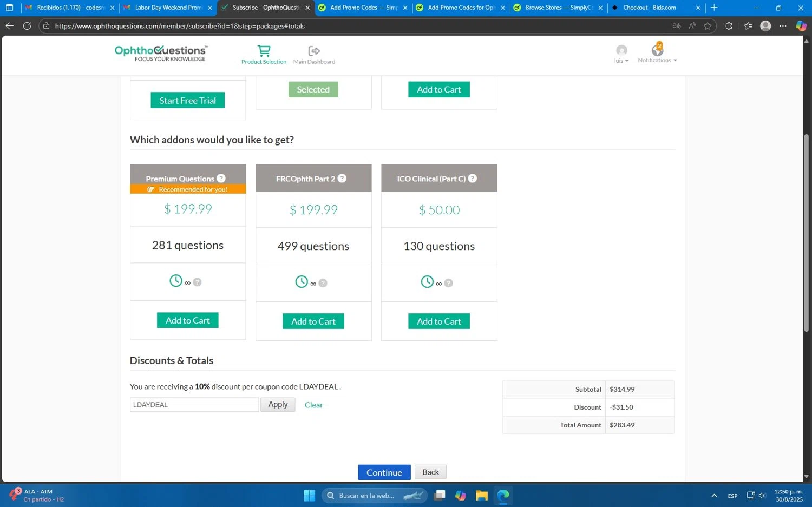Open volume icon in system tray
Image resolution: width=812 pixels, height=507 pixels.
[x=762, y=496]
